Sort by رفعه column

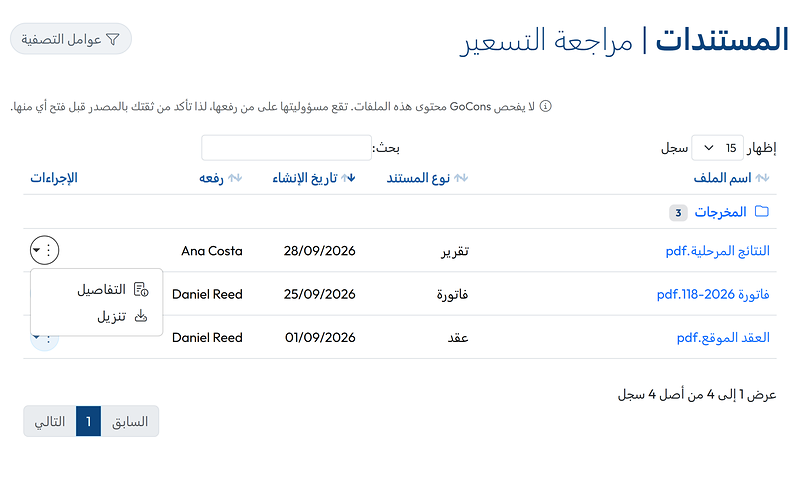(220, 178)
